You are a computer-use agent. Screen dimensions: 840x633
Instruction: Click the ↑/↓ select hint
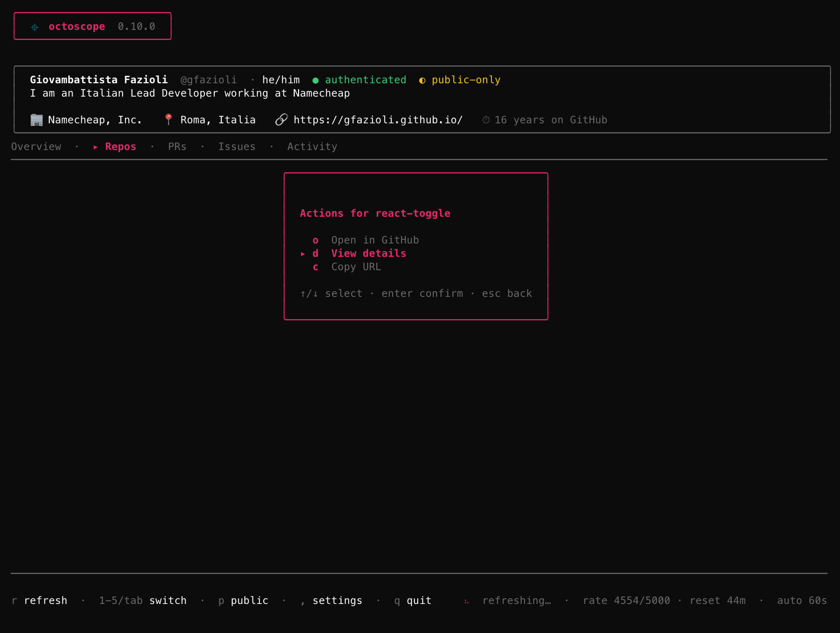pyautogui.click(x=331, y=293)
